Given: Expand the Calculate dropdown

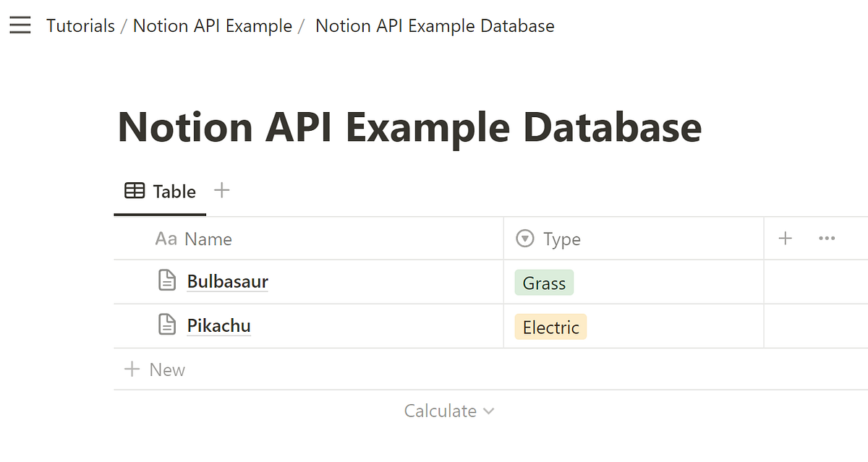Looking at the screenshot, I should pyautogui.click(x=449, y=411).
